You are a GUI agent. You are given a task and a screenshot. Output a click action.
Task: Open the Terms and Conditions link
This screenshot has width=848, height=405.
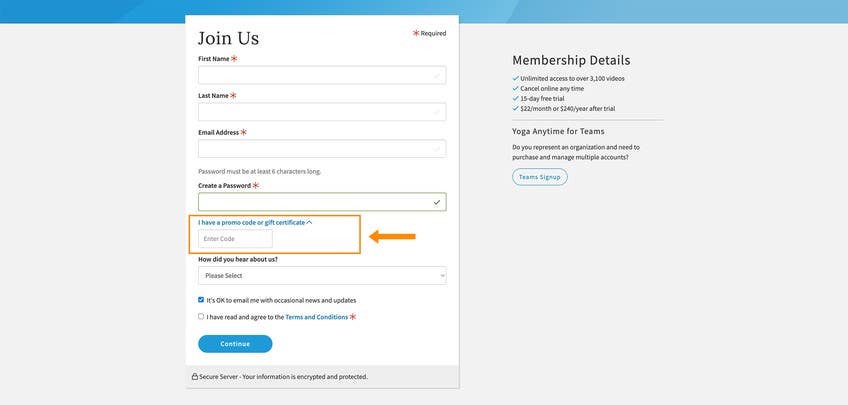point(316,317)
